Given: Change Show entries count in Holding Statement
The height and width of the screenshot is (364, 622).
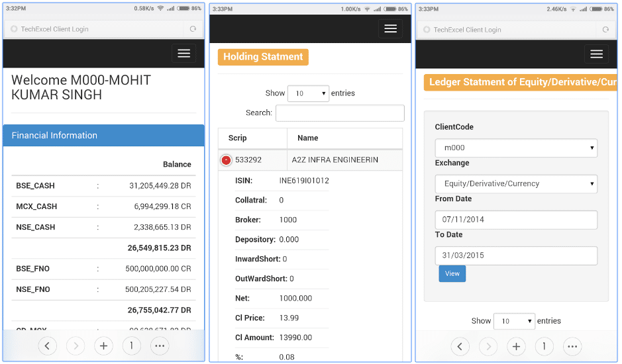Looking at the screenshot, I should coord(308,94).
